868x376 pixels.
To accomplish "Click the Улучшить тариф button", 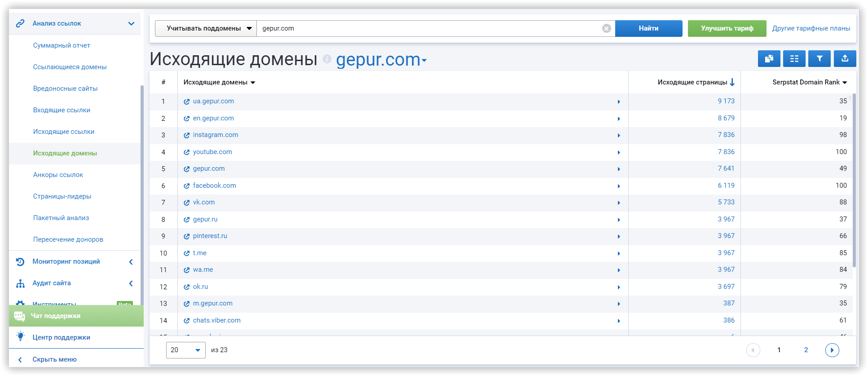I will click(727, 28).
